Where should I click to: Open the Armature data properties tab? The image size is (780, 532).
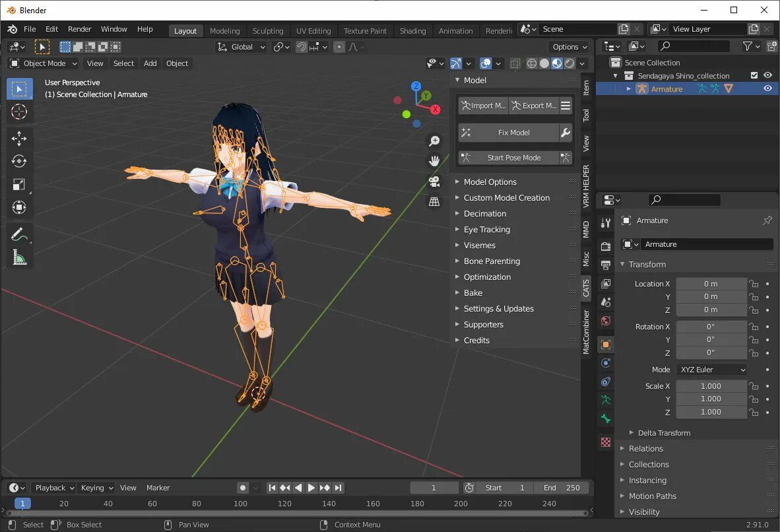605,400
